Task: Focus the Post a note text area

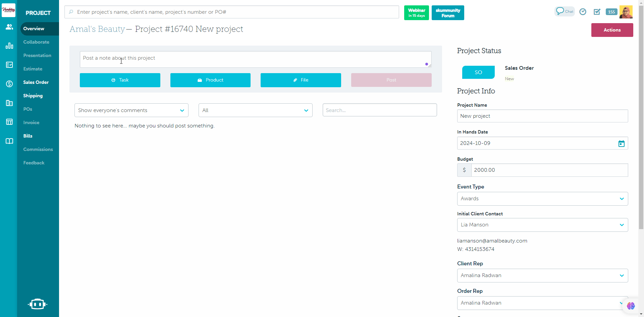Action: point(255,59)
